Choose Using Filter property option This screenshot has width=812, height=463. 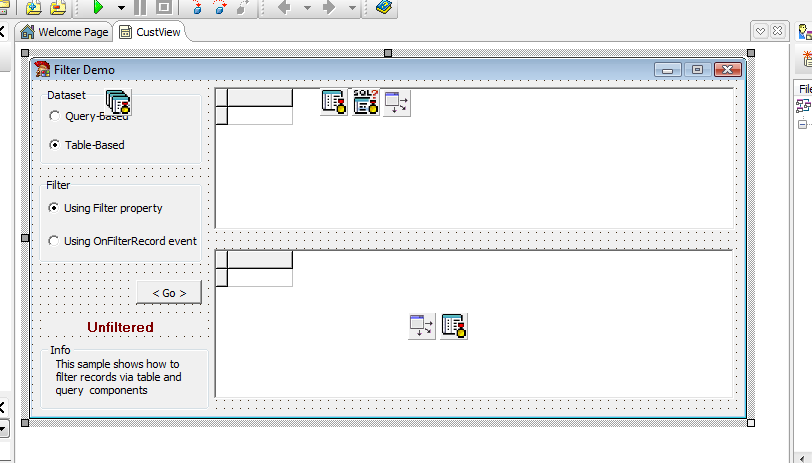(54, 208)
